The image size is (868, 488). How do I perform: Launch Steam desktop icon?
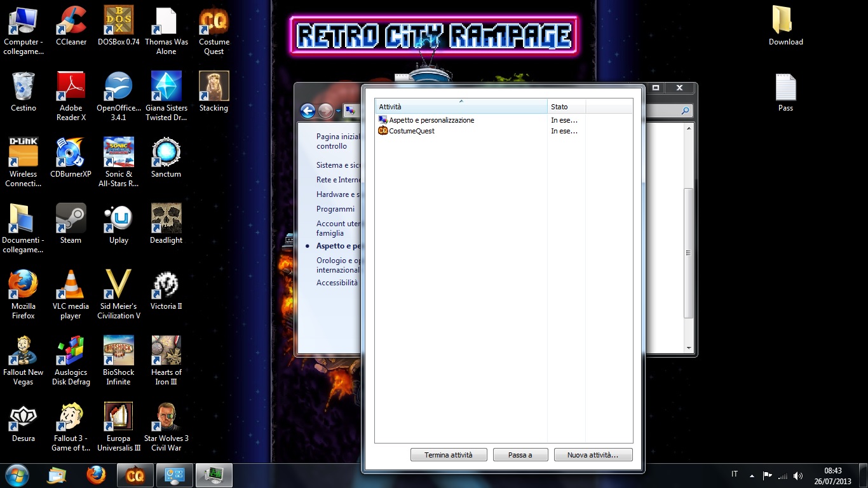tap(71, 224)
